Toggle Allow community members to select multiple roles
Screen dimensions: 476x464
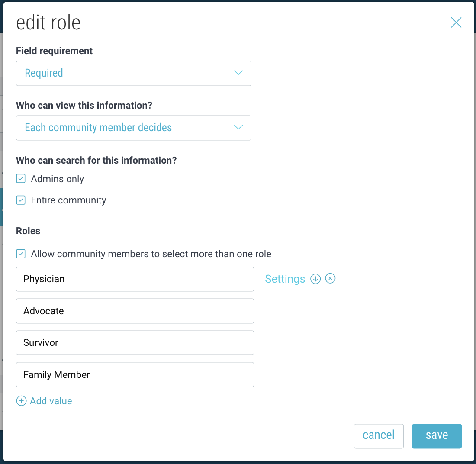coord(21,254)
